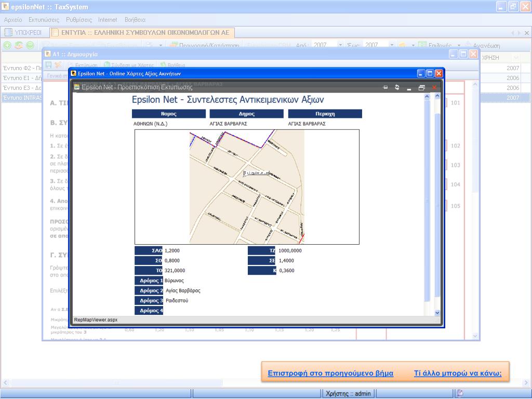Image resolution: width=532 pixels, height=399 pixels.
Task: Click the Νομος column header
Action: 169,114
